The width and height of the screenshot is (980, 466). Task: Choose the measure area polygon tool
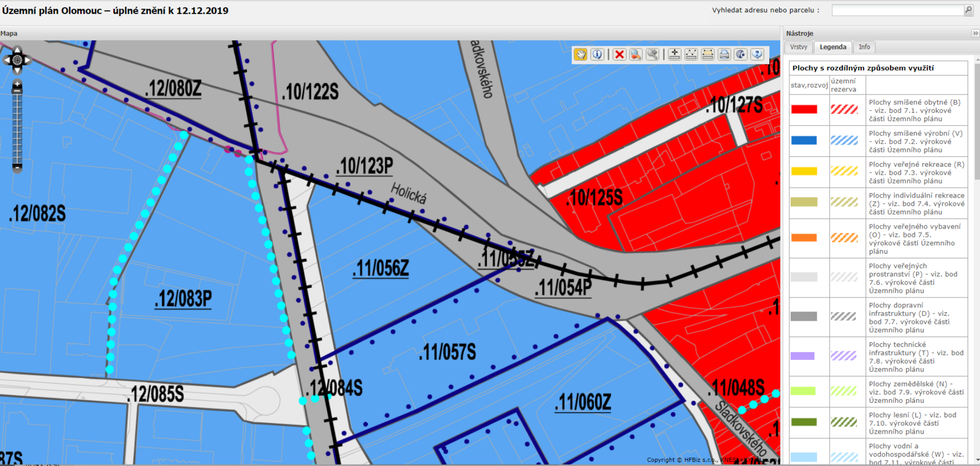coord(707,55)
